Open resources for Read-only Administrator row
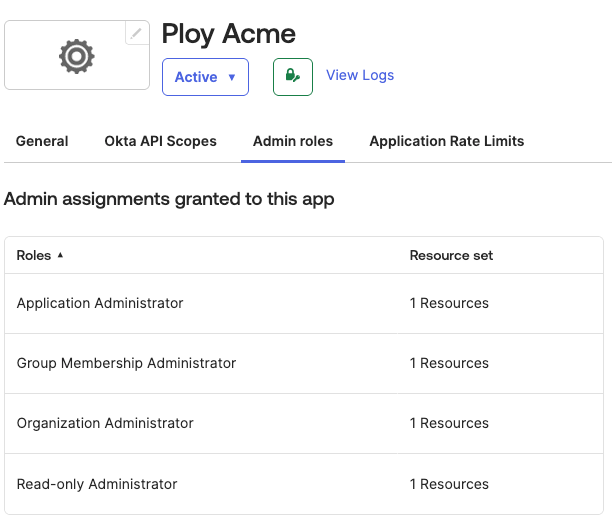This screenshot has height=529, width=612. tap(449, 484)
